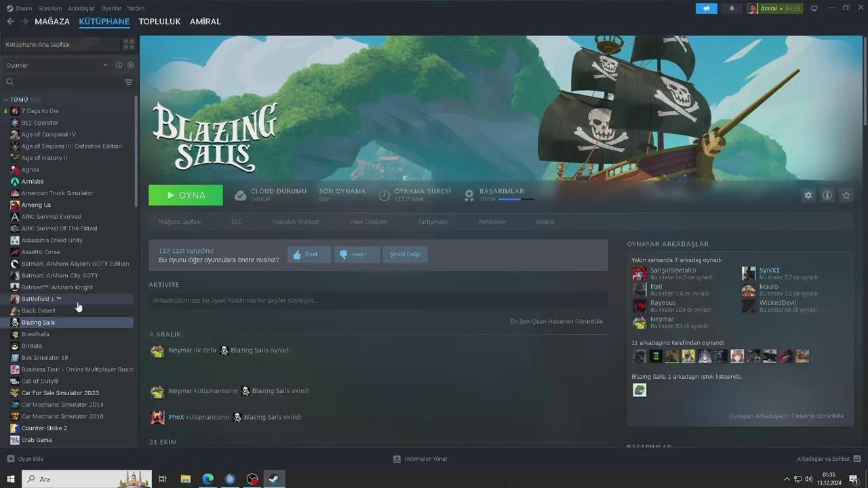Viewport: 868px width, 488px height.
Task: Collapse the TÜMÜ games section
Action: click(6, 100)
